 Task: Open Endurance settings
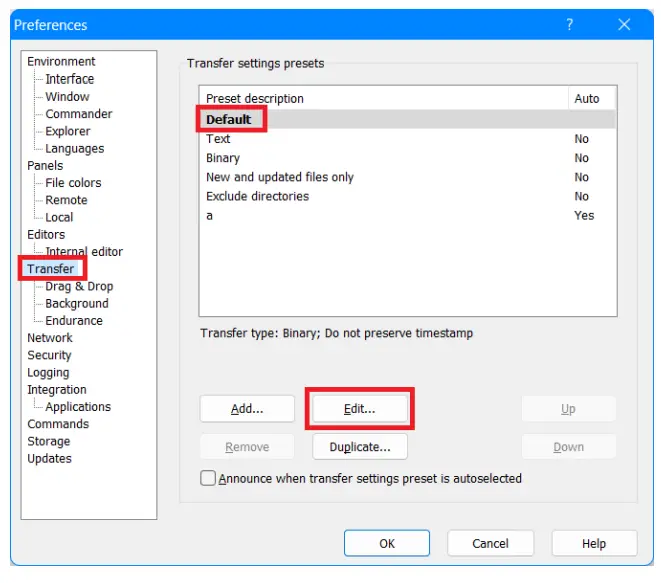tap(74, 321)
